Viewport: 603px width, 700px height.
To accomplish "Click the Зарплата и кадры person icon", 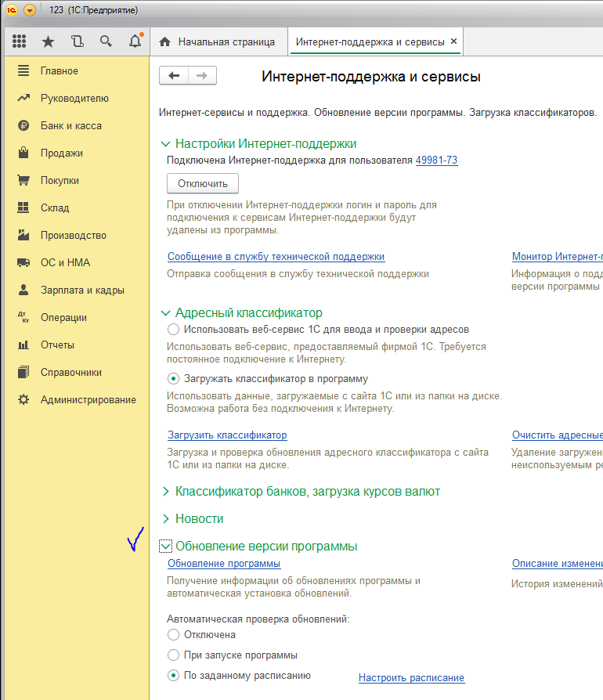I will click(x=23, y=290).
